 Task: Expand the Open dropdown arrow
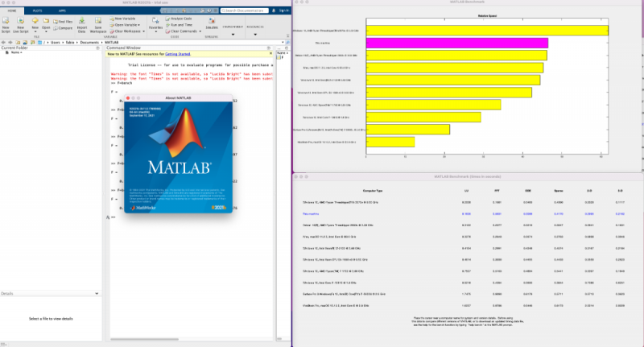coord(46,31)
